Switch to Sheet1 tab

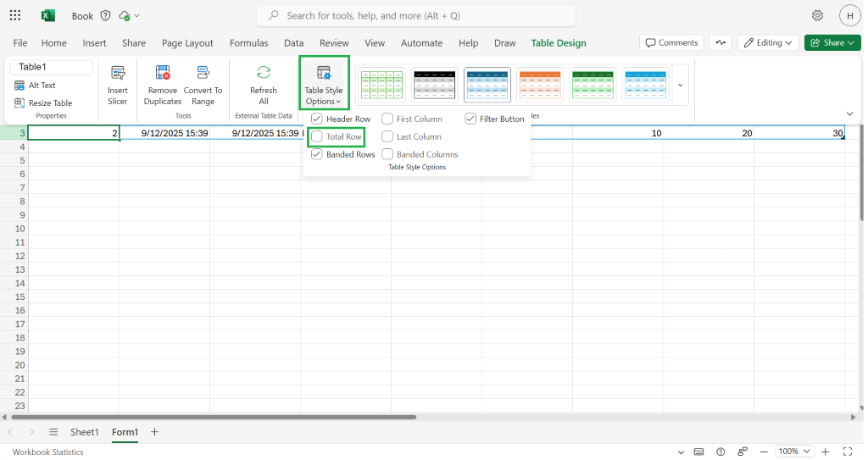[x=85, y=432]
